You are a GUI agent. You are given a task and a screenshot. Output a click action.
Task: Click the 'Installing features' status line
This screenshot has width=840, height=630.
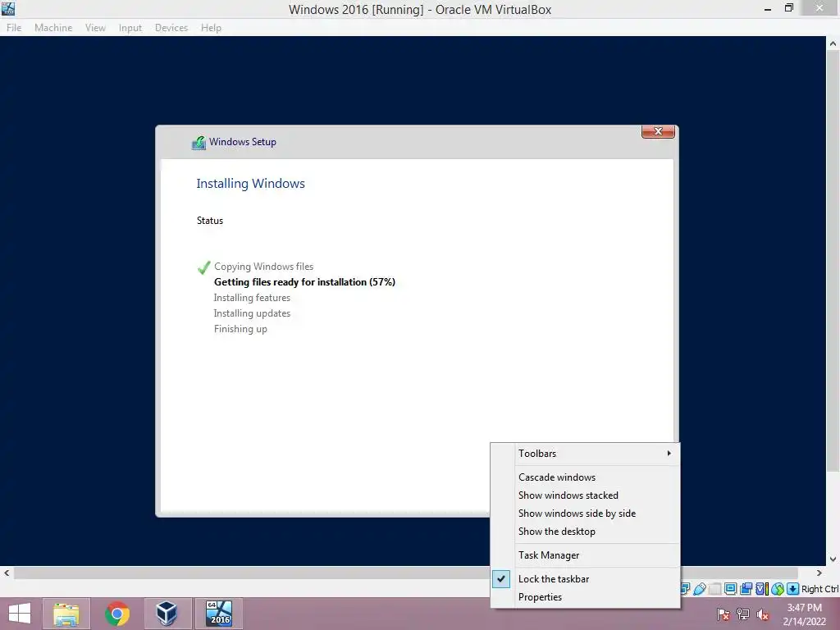tap(252, 297)
